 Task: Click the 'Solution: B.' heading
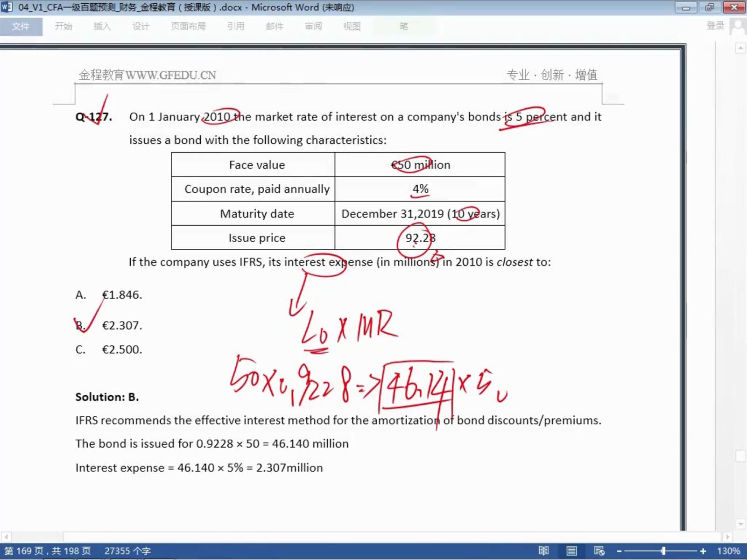pos(107,397)
